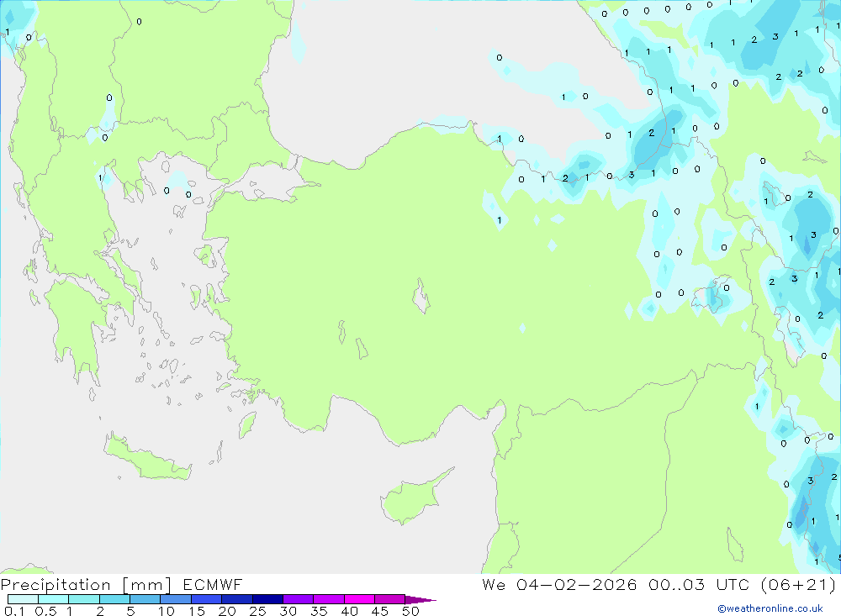Click the '[mm]' unit label

point(147,585)
